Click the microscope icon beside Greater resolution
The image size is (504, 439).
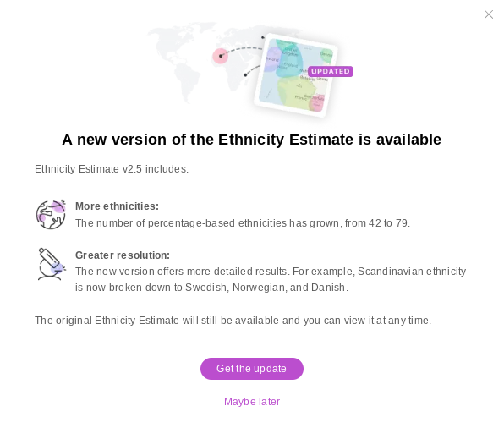[x=52, y=264]
